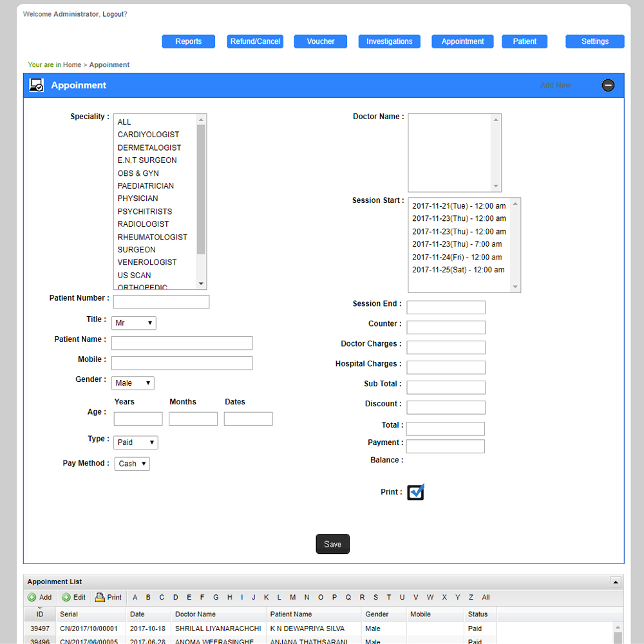Expand the Pay Method dropdown
This screenshot has width=644, height=644.
[132, 464]
